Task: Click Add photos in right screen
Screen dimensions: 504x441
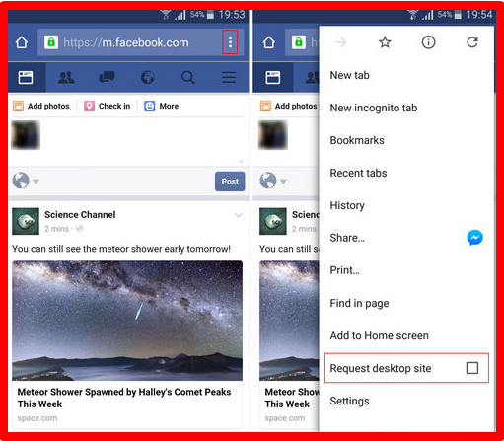Action: (289, 106)
